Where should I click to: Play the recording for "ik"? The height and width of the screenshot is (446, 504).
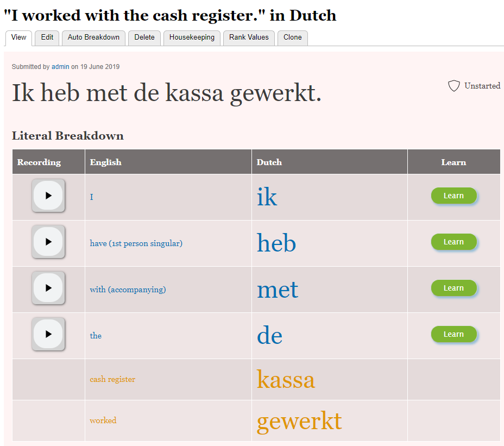coord(48,196)
